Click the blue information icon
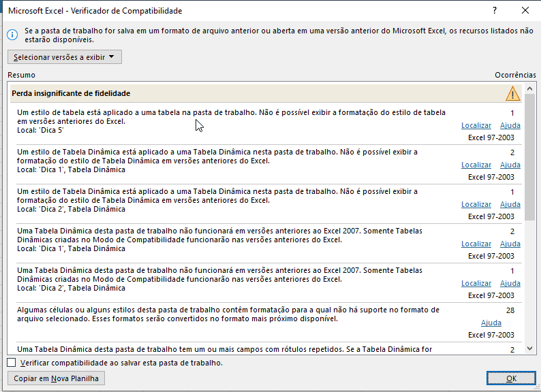This screenshot has height=392, width=541. [x=12, y=35]
